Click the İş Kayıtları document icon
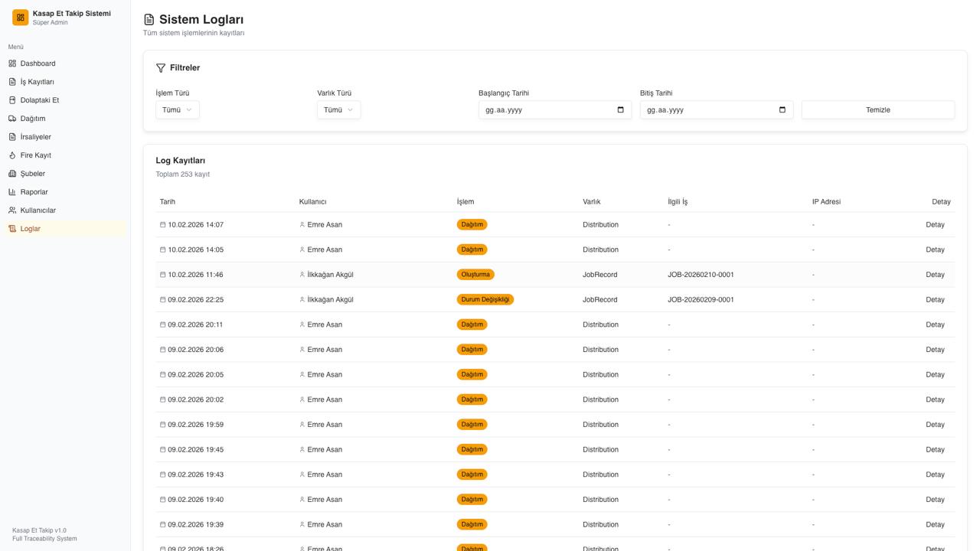980x551 pixels. point(12,82)
